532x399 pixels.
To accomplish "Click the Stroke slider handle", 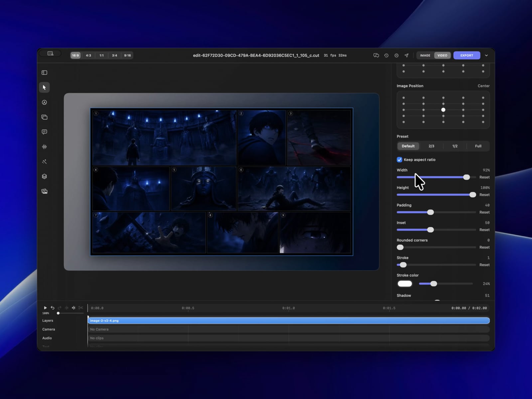I will 403,265.
